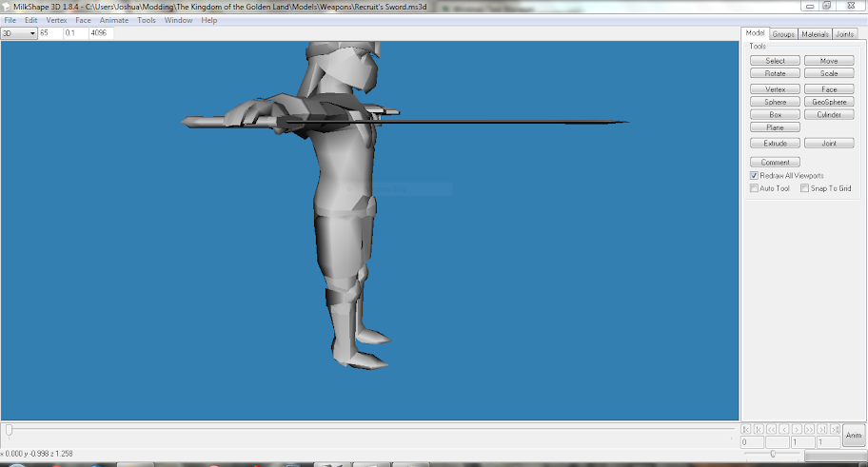Image resolution: width=868 pixels, height=467 pixels.
Task: Jump to first frame button
Action: click(746, 429)
